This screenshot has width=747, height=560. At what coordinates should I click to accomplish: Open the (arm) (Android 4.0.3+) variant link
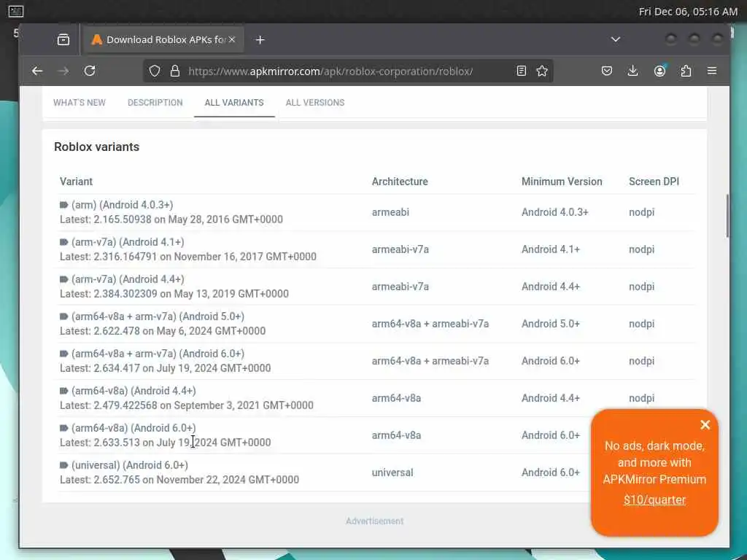coord(123,205)
